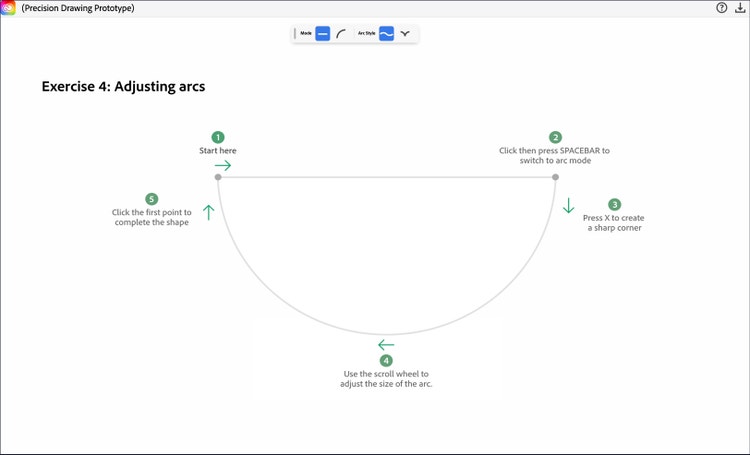Click the '(Precision Drawing Prototype)' title
This screenshot has height=455, width=750.
78,8
